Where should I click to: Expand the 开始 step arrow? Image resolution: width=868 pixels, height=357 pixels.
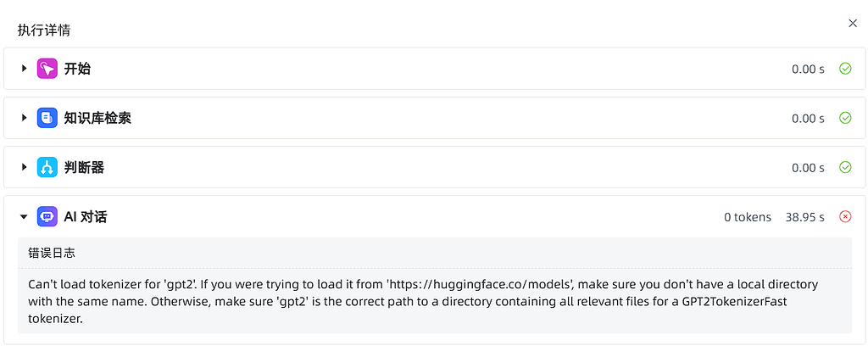24,69
